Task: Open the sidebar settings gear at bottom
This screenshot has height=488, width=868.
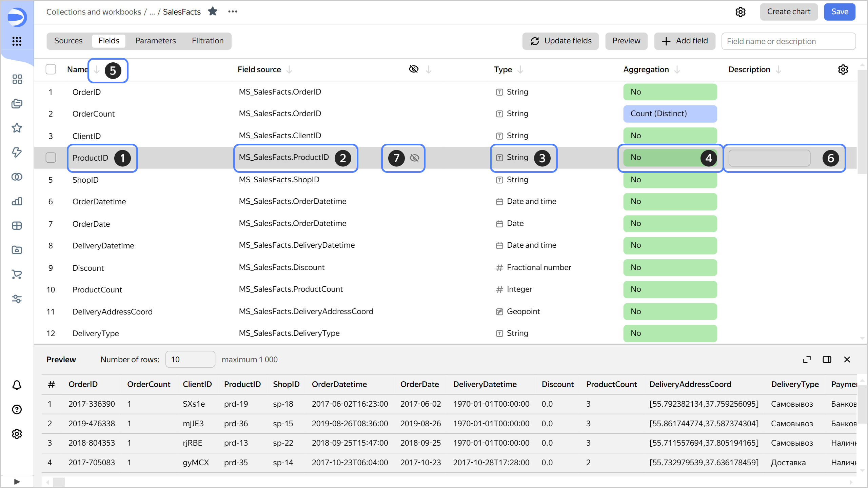Action: [17, 434]
